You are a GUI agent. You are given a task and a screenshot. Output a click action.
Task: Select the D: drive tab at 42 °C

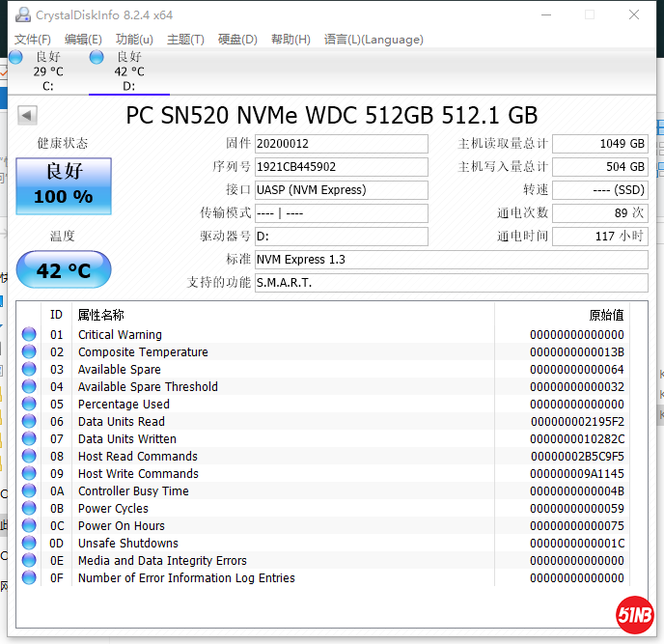128,71
